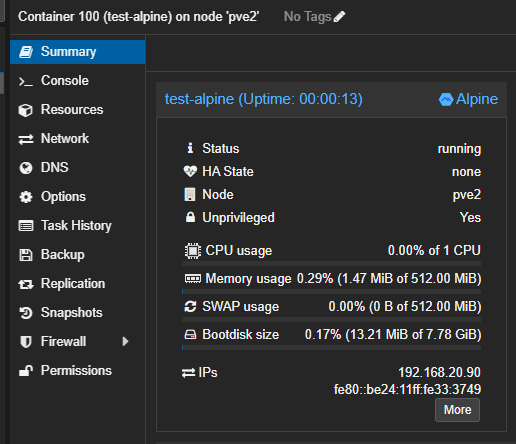Screen dimensions: 516x444
Task: Click the bootdisk value 0.17% (13.21 MiB...)
Action: [393, 334]
